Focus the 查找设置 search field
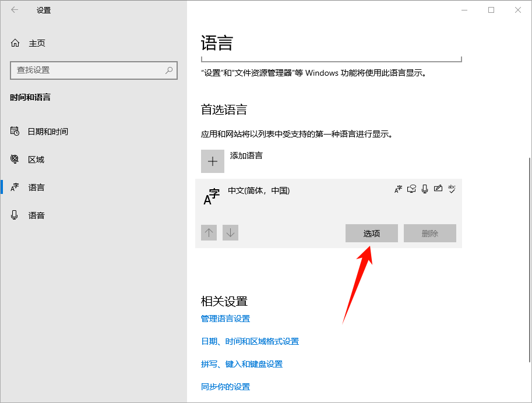 pos(87,70)
